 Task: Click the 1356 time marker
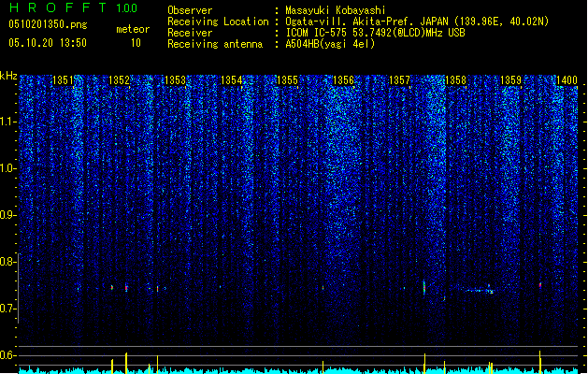click(x=343, y=80)
